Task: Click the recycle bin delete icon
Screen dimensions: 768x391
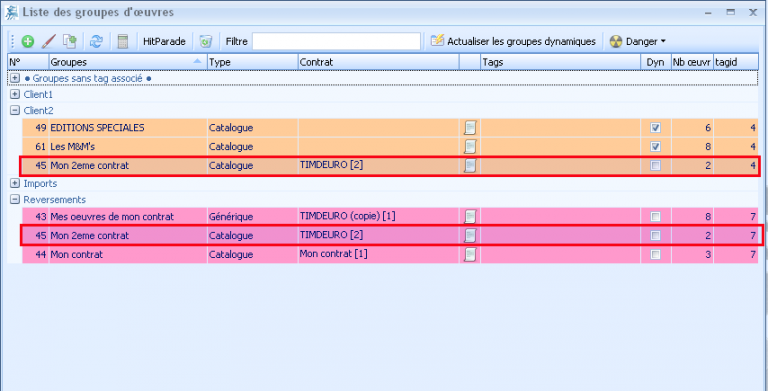Action: pyautogui.click(x=206, y=42)
